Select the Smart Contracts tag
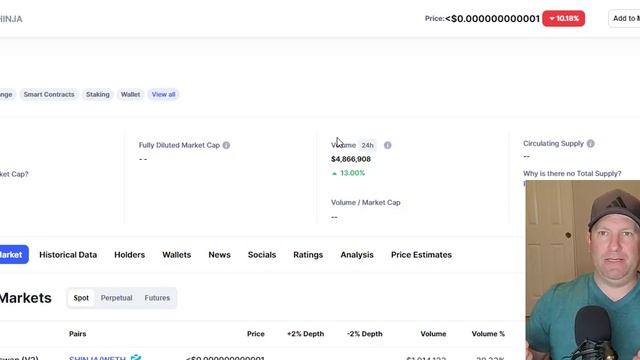 pyautogui.click(x=49, y=94)
